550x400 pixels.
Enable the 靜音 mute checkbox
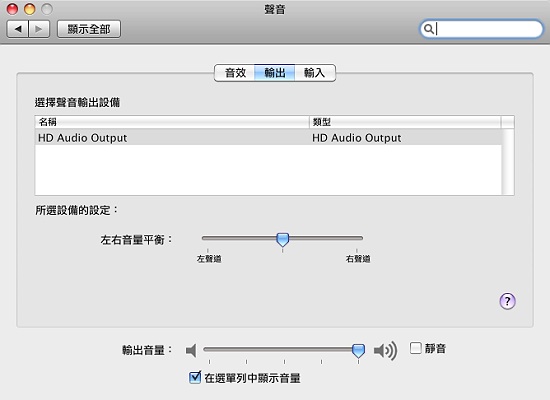416,348
